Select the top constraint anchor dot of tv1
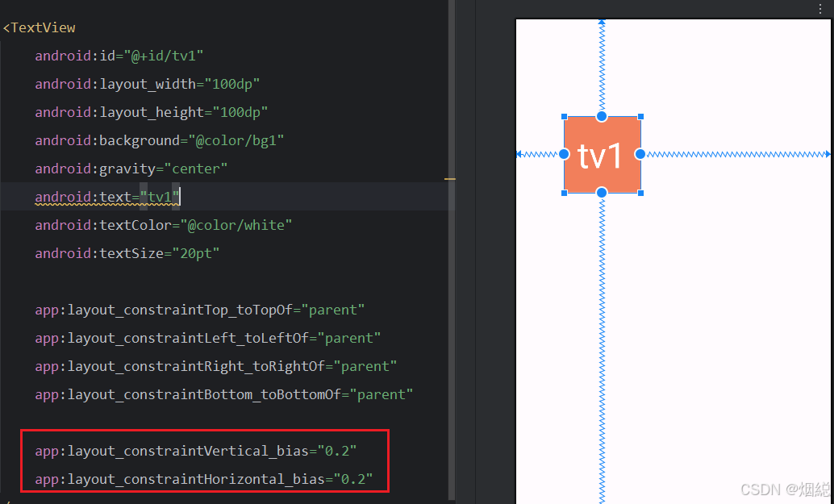The width and height of the screenshot is (834, 504). point(603,116)
